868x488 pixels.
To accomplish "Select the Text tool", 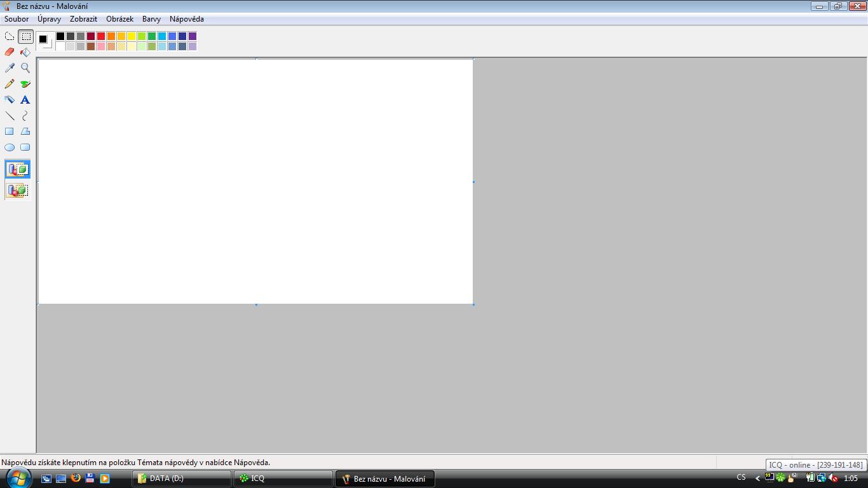I will 25,100.
